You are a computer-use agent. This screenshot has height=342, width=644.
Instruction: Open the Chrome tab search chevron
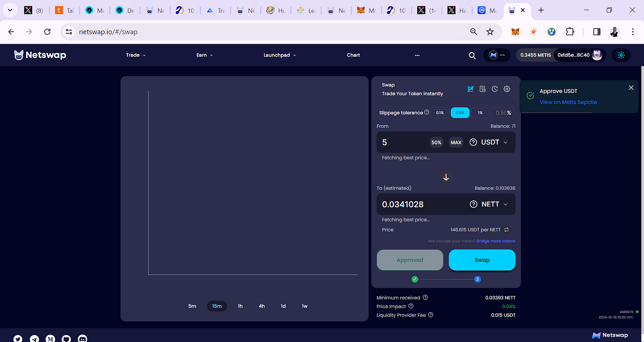click(9, 10)
